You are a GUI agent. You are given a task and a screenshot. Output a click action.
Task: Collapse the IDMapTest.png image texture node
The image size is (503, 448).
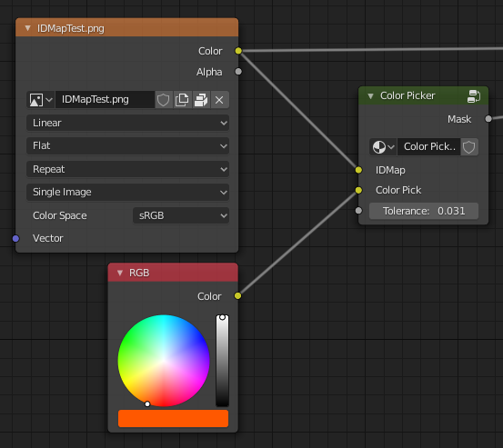pyautogui.click(x=28, y=28)
